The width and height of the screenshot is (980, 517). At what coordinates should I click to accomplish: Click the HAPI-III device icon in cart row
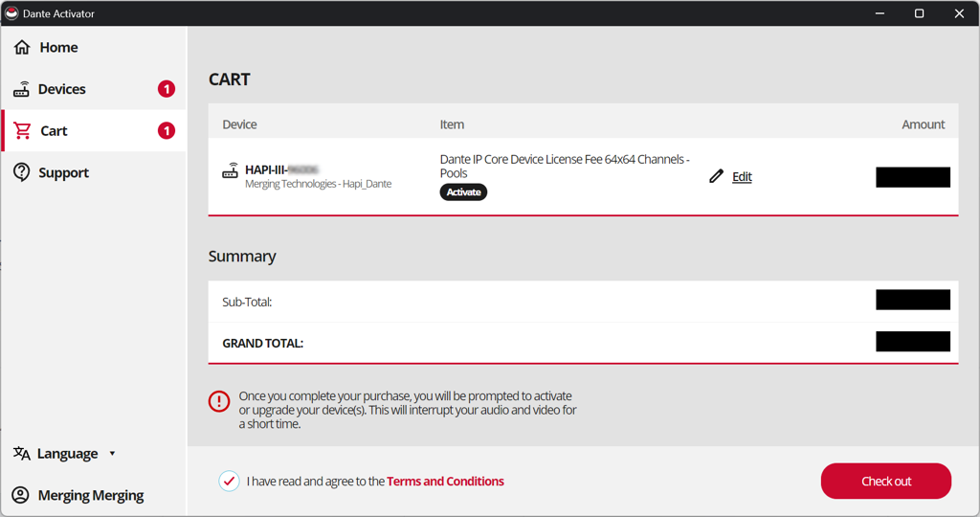point(230,170)
